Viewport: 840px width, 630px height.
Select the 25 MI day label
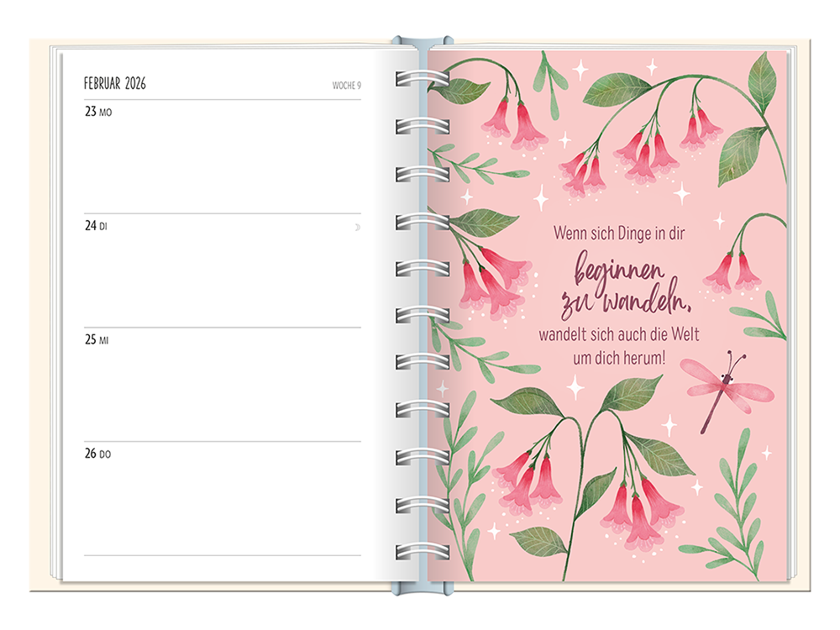tap(97, 340)
